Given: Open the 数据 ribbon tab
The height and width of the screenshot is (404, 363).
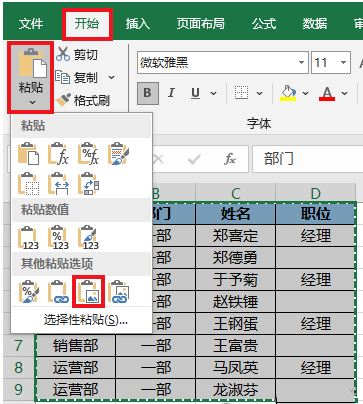Looking at the screenshot, I should 315,24.
